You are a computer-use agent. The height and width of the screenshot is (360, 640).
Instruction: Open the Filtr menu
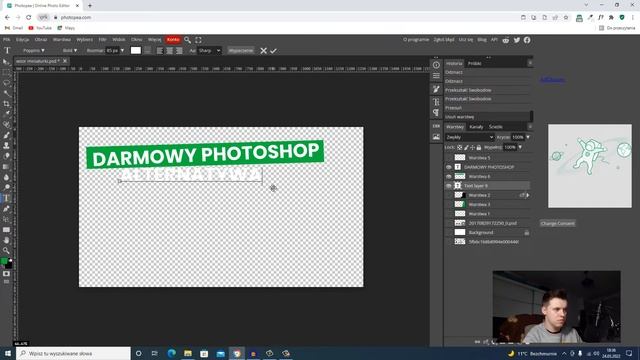click(102, 40)
